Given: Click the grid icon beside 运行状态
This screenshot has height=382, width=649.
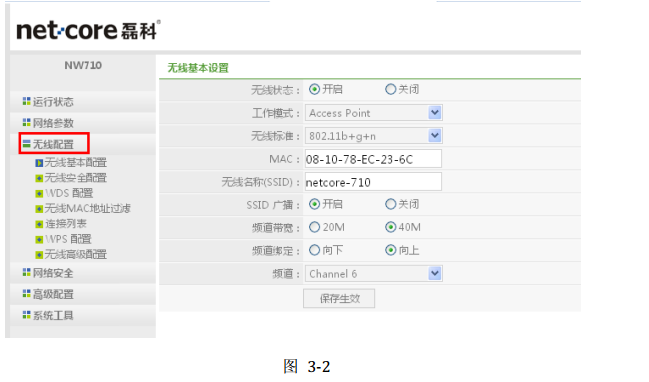Looking at the screenshot, I should pyautogui.click(x=26, y=101).
